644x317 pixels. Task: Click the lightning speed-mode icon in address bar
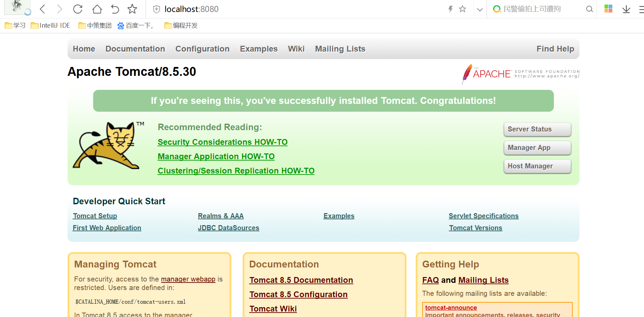tap(450, 9)
